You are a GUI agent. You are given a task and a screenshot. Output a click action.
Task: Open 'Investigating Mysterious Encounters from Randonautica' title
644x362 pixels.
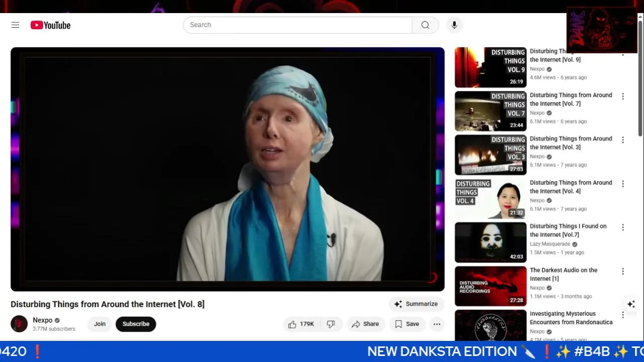(x=571, y=318)
